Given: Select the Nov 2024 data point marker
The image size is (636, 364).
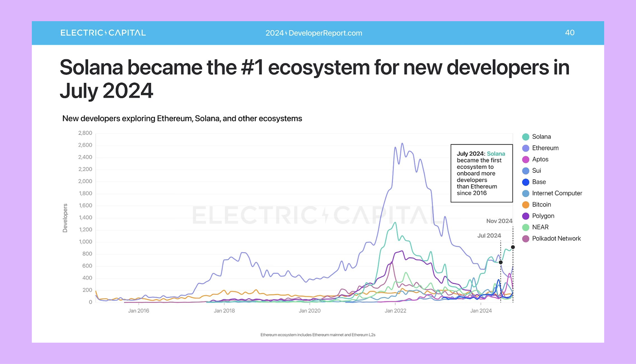Looking at the screenshot, I should pyautogui.click(x=513, y=247).
